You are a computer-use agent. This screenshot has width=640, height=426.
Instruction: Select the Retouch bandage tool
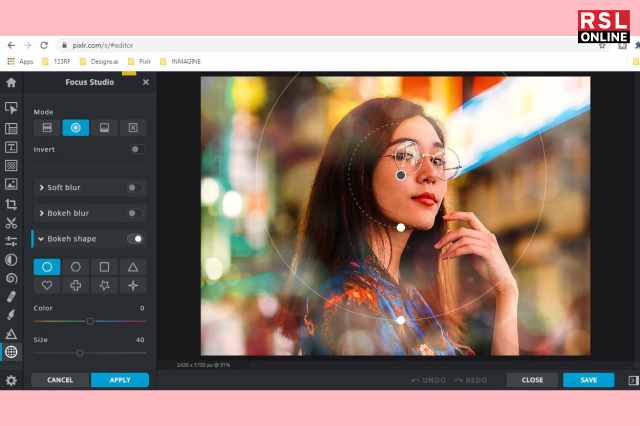(11, 297)
